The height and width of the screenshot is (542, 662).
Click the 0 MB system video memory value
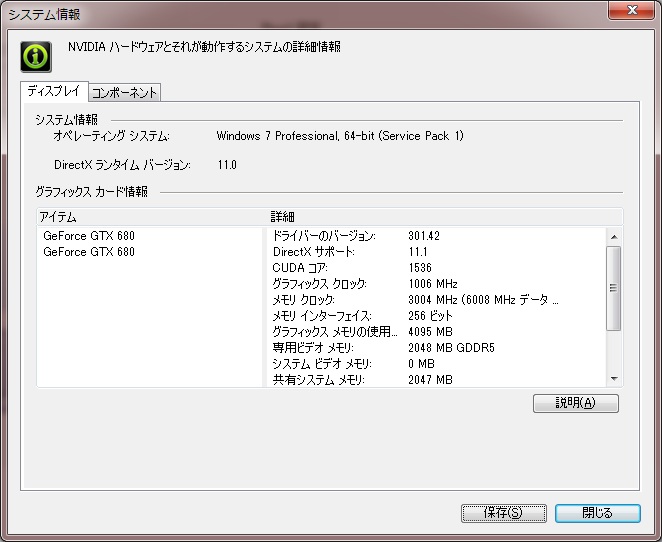pyautogui.click(x=421, y=364)
